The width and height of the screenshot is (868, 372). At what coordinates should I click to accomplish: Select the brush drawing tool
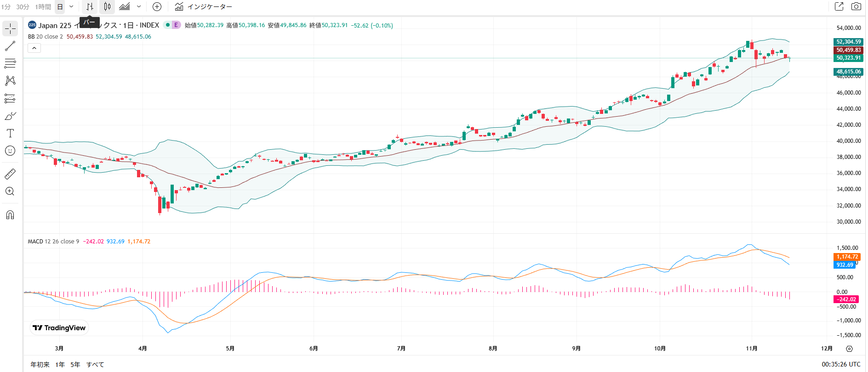[10, 116]
